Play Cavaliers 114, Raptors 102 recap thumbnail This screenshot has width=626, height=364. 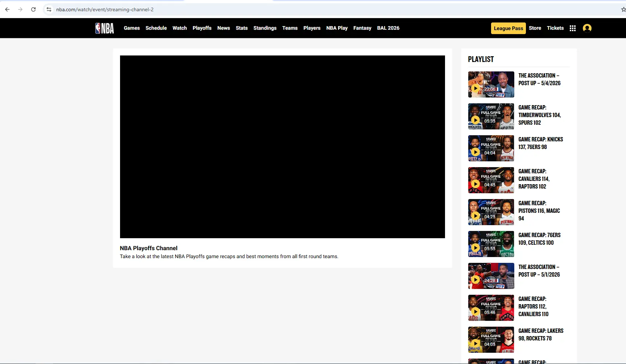coord(491,180)
